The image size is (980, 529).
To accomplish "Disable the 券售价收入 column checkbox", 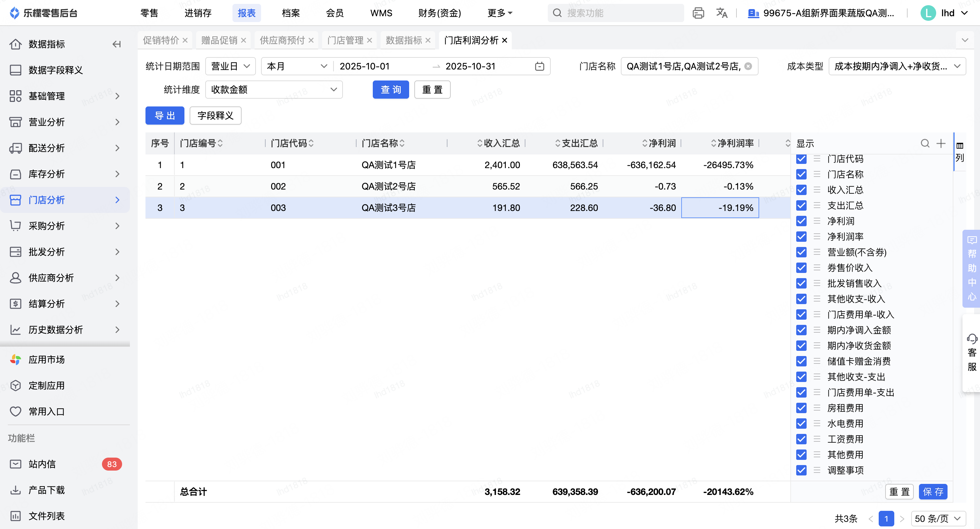I will click(x=801, y=268).
